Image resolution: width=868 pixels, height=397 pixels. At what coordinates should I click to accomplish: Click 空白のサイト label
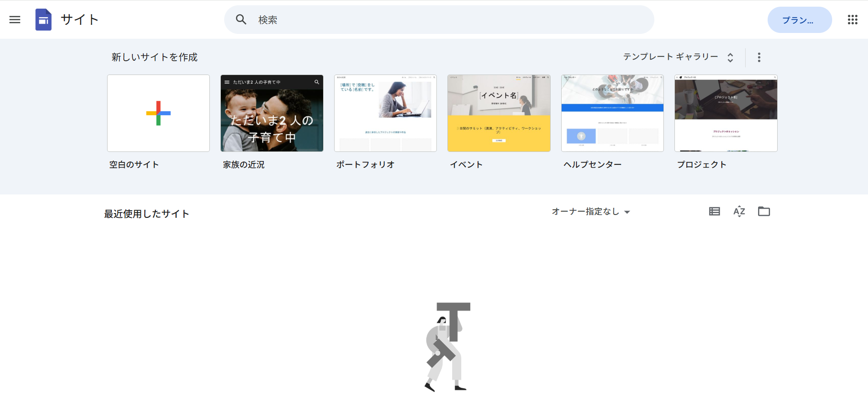(x=134, y=165)
